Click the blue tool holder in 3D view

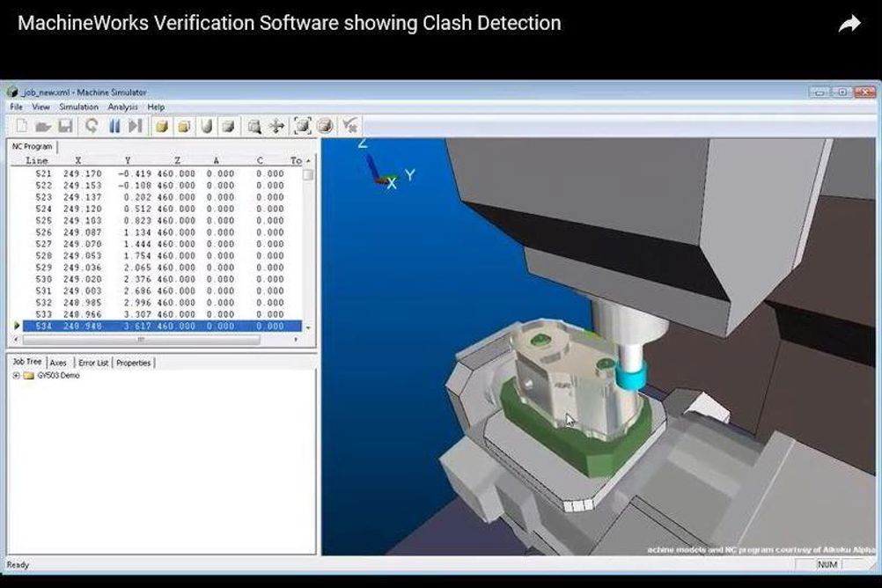click(631, 377)
